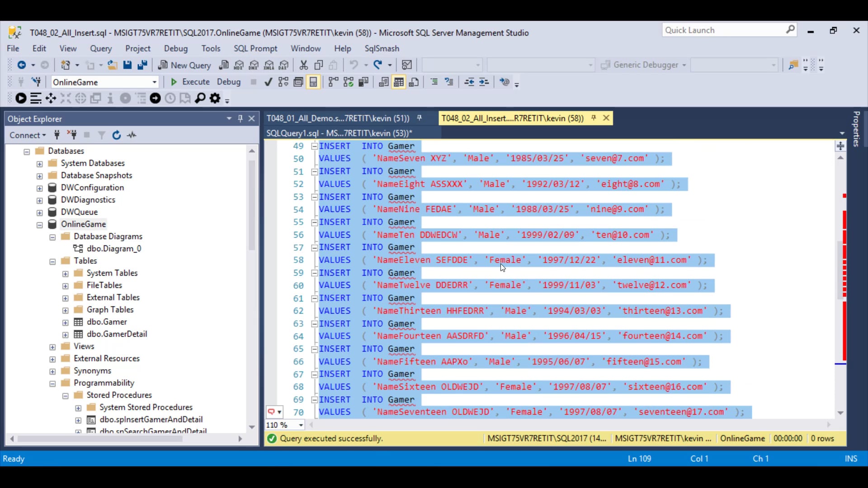The width and height of the screenshot is (868, 488).
Task: Undo the last edit
Action: [354, 65]
